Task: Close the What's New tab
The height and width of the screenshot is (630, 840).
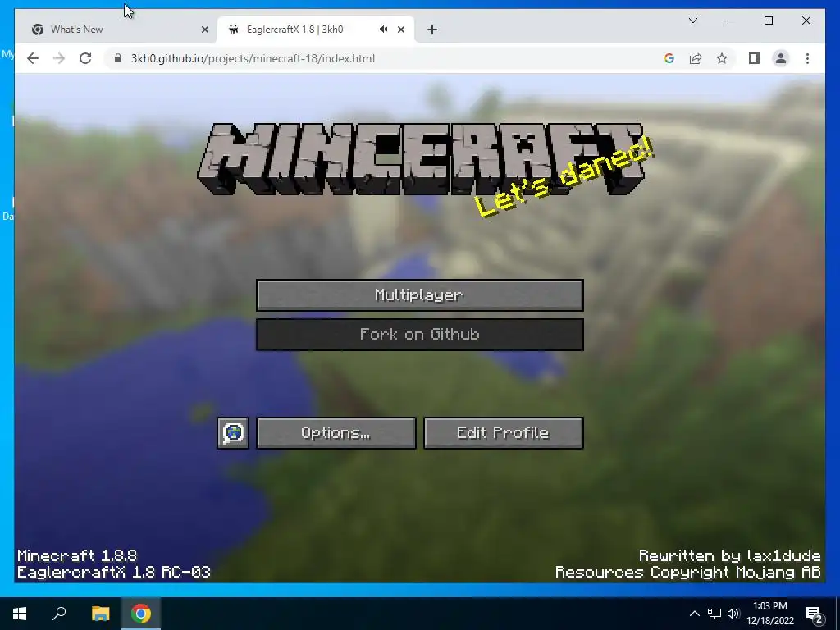Action: click(204, 30)
